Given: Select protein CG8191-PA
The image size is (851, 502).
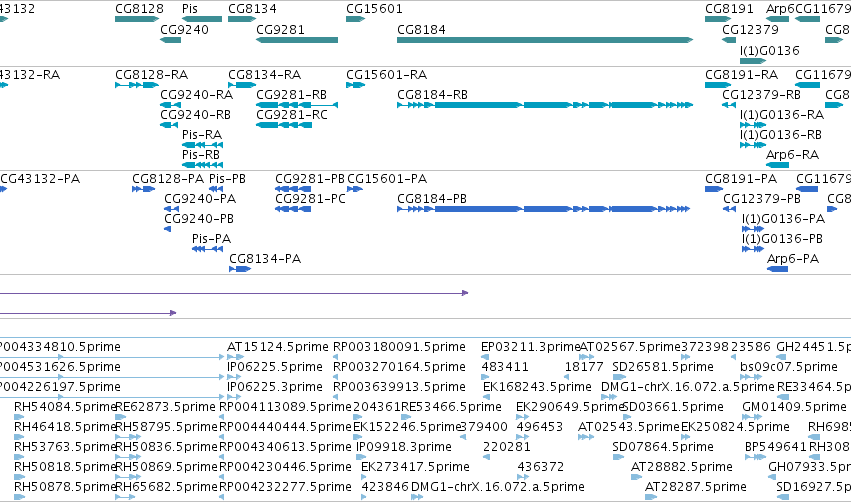Looking at the screenshot, I should (x=741, y=179).
